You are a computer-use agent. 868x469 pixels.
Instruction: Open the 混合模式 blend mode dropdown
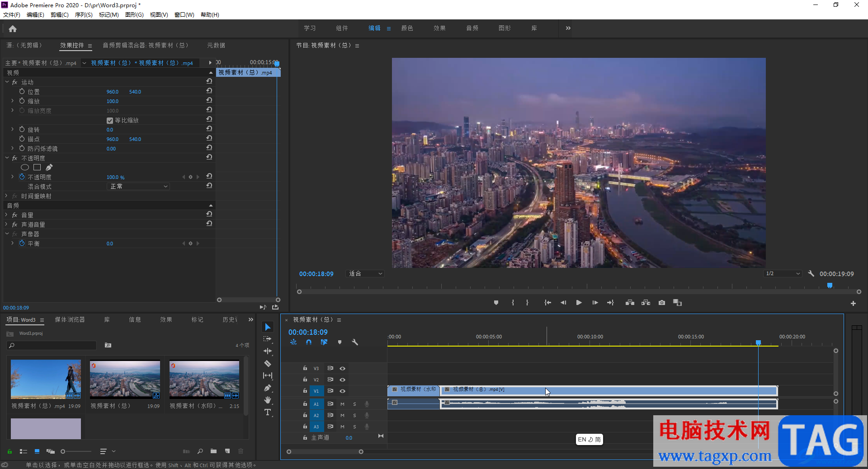[139, 187]
